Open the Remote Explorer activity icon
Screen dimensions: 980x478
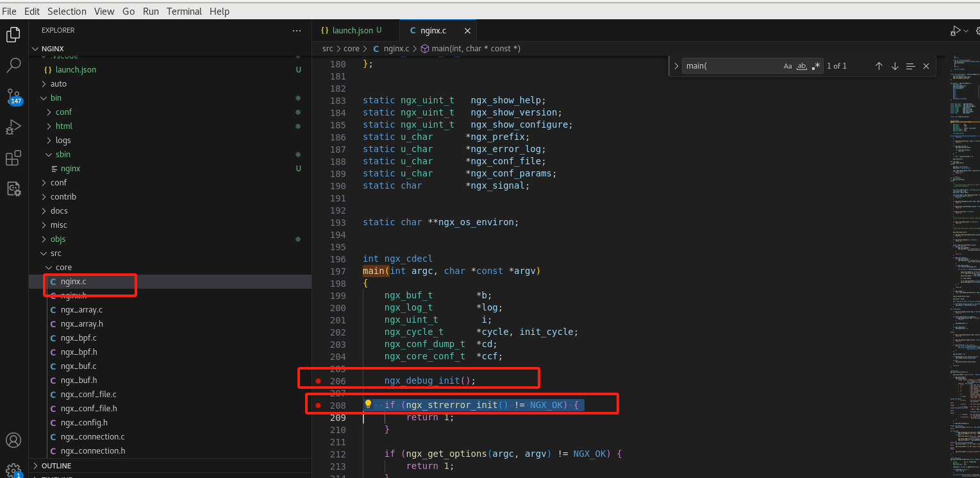click(13, 189)
